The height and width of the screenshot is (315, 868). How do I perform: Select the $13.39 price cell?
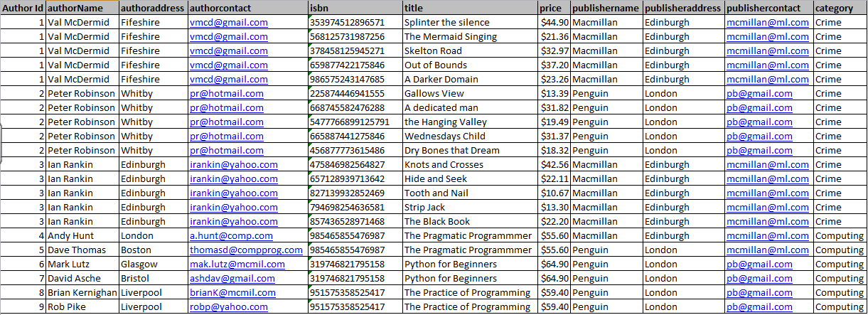(x=554, y=93)
